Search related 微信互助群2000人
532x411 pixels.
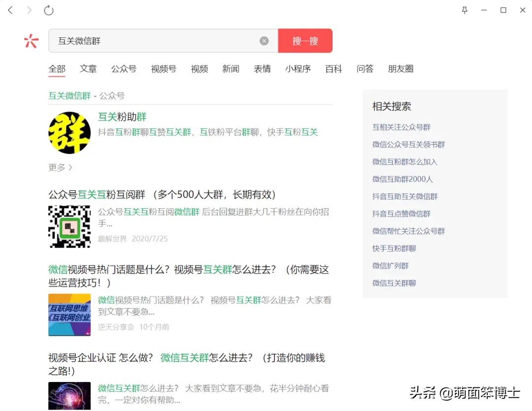pyautogui.click(x=402, y=179)
